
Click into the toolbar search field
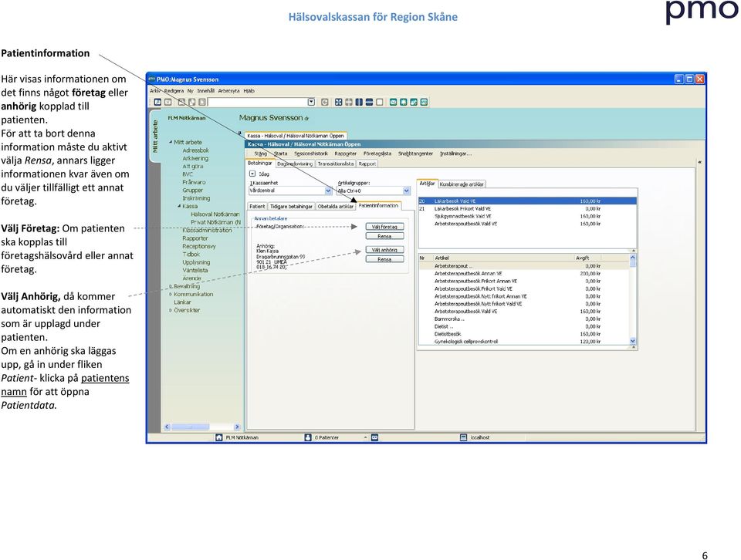point(258,102)
